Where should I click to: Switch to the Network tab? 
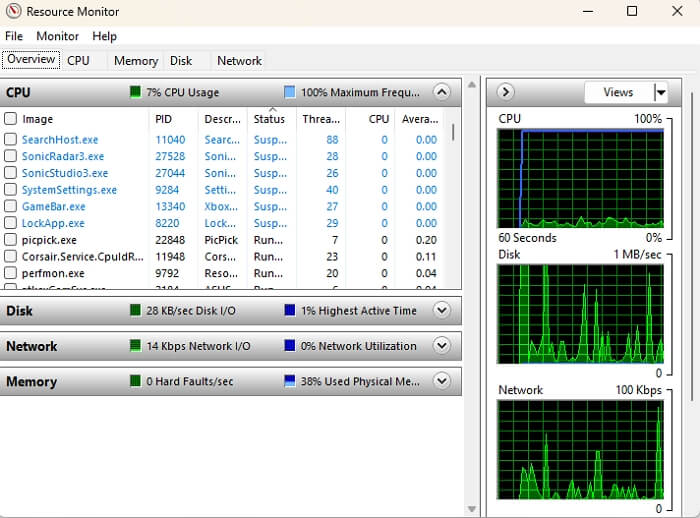(x=239, y=60)
